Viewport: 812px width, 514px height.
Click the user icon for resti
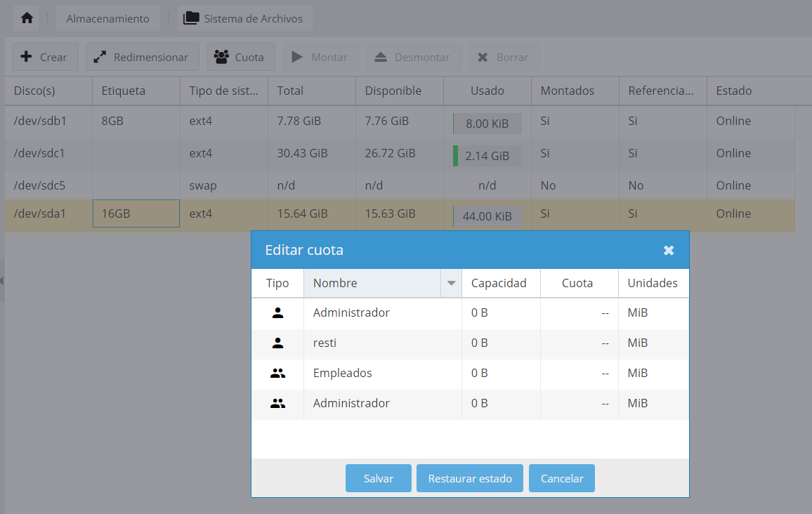tap(278, 343)
